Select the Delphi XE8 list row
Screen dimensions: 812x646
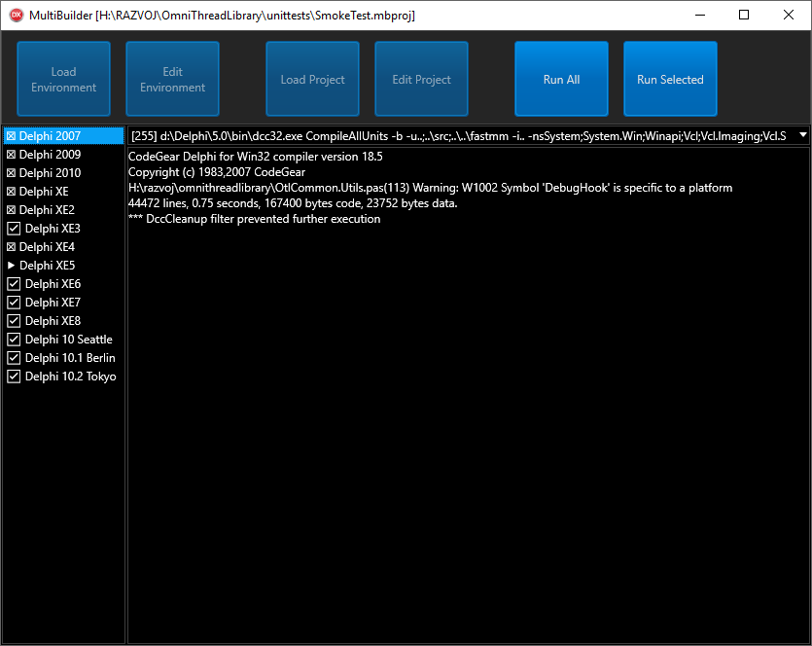coord(64,321)
